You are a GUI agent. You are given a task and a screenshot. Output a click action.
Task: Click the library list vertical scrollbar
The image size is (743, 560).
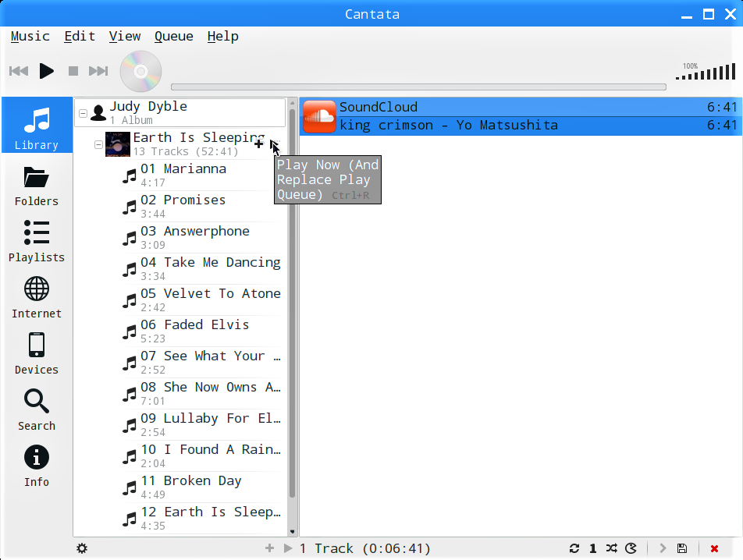point(292,303)
